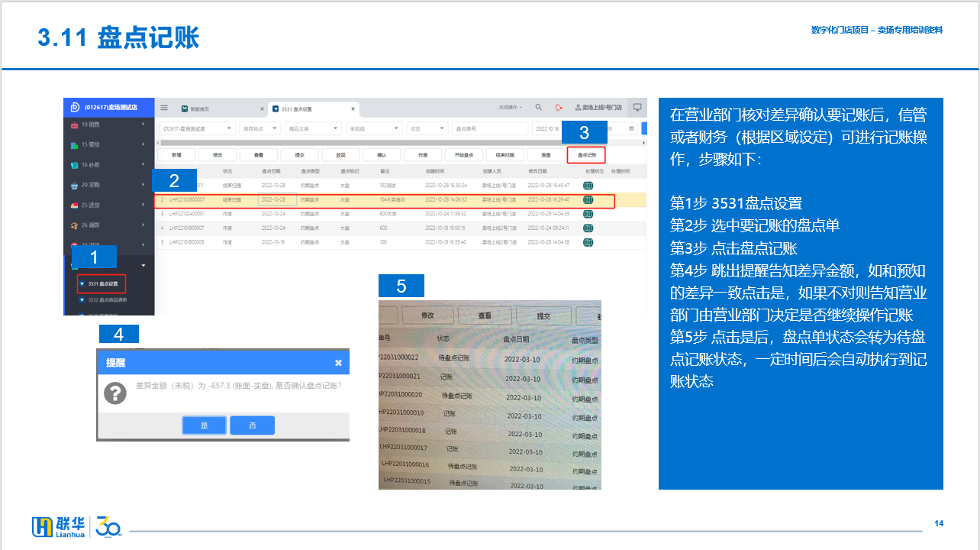Expand the 10 销售 sidebar menu arrow
This screenshot has width=980, height=550.
click(143, 125)
